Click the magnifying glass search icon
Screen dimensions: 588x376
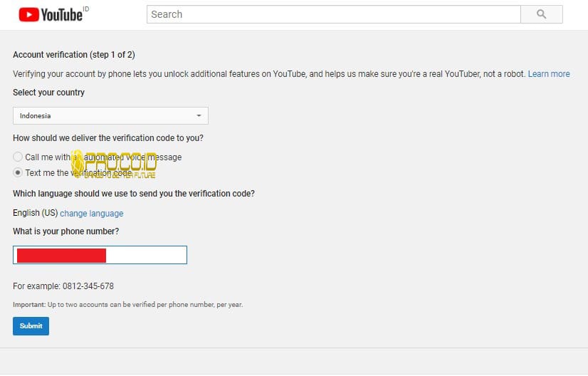tap(541, 14)
